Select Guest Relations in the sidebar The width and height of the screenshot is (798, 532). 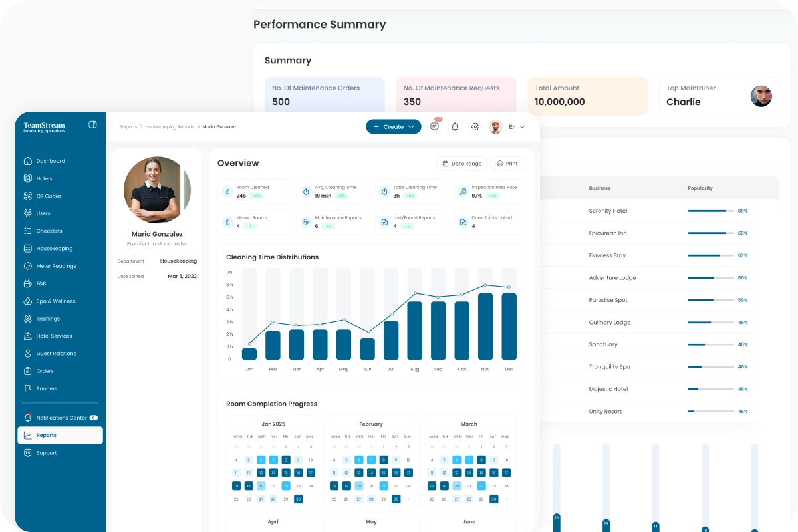click(56, 354)
